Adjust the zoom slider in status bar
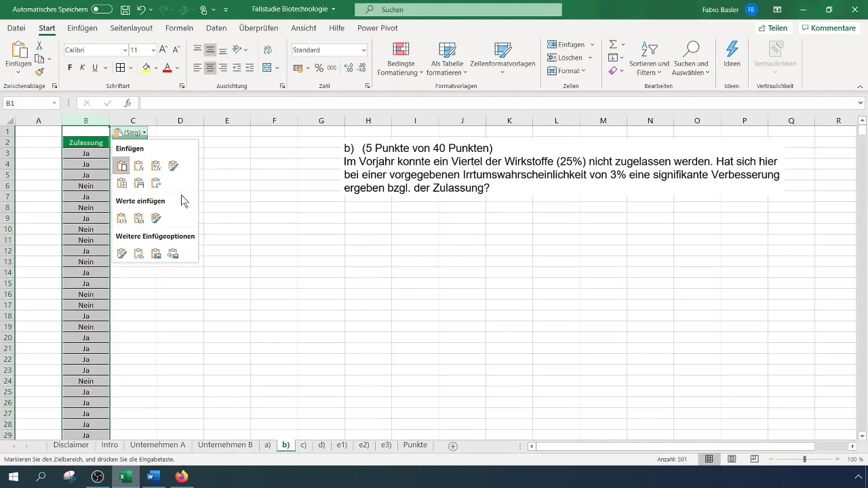 click(x=805, y=459)
